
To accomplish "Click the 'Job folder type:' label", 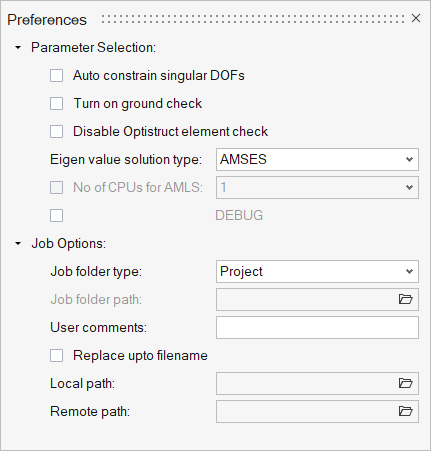I will [96, 272].
